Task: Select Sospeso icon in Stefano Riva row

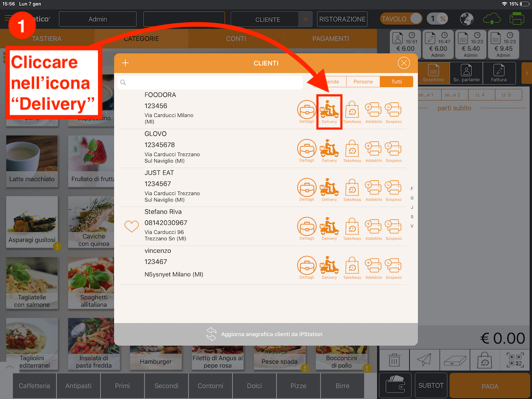Action: click(393, 229)
